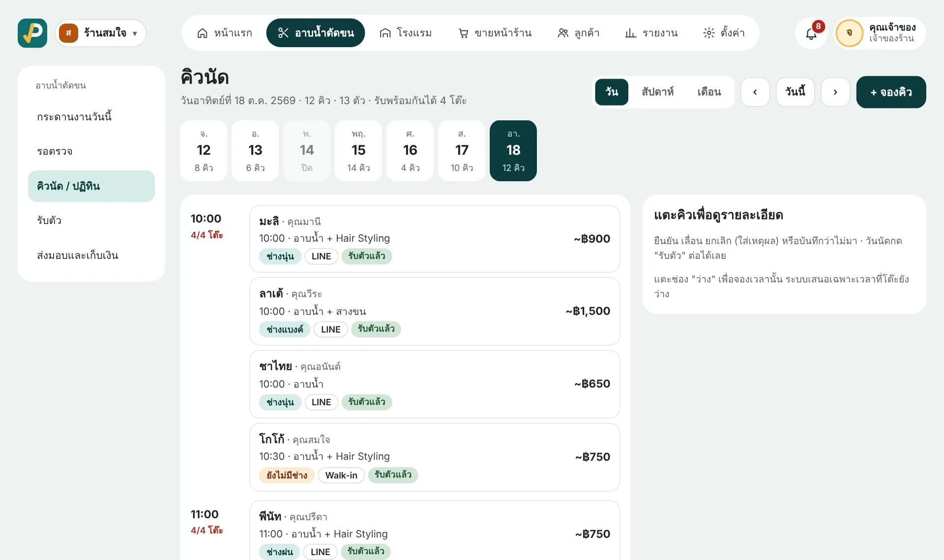Select Saturday 17 date card
This screenshot has width=944, height=560.
click(x=462, y=151)
